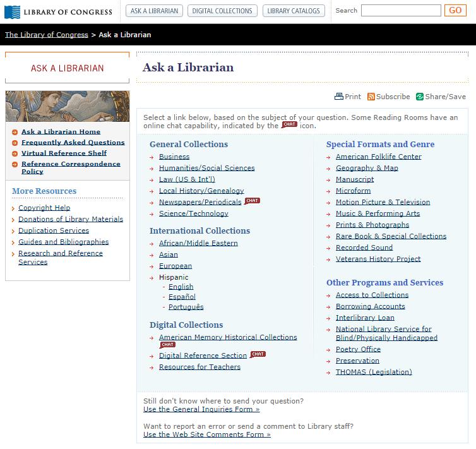Viewport: 476px width, 449px height.
Task: Select the Microform link
Action: [x=353, y=191]
